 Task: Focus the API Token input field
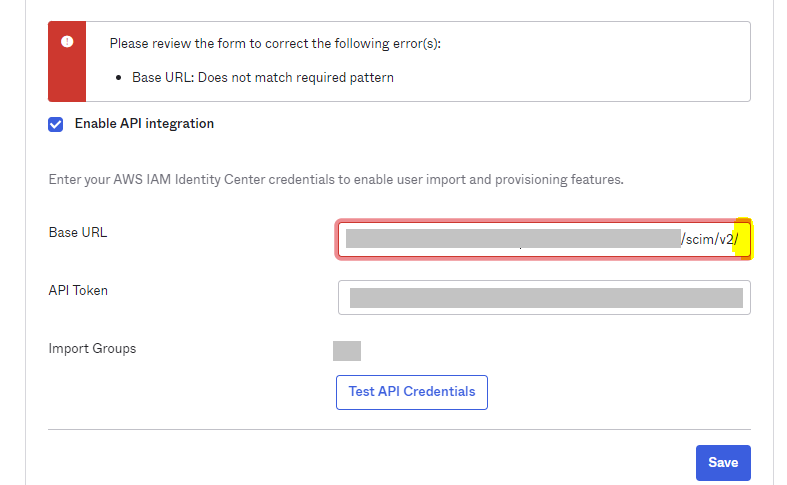(544, 297)
